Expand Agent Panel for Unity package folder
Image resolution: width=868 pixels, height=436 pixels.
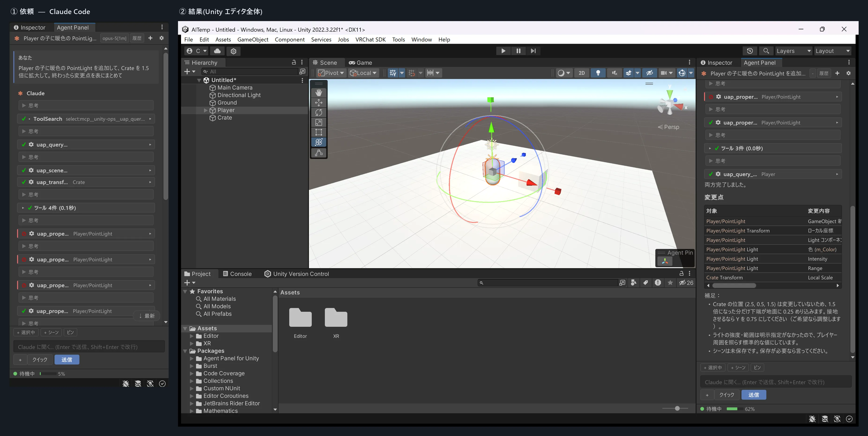pyautogui.click(x=191, y=358)
